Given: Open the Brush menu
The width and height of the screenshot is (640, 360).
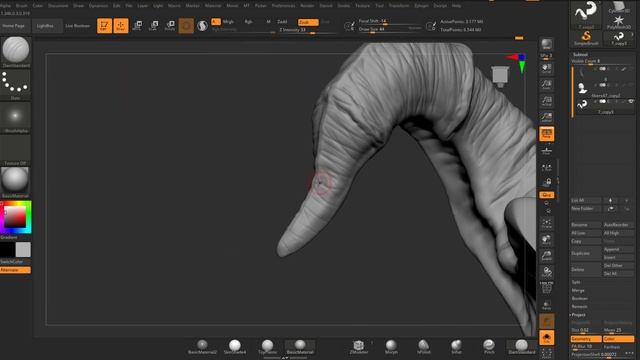Looking at the screenshot, I should tap(21, 6).
